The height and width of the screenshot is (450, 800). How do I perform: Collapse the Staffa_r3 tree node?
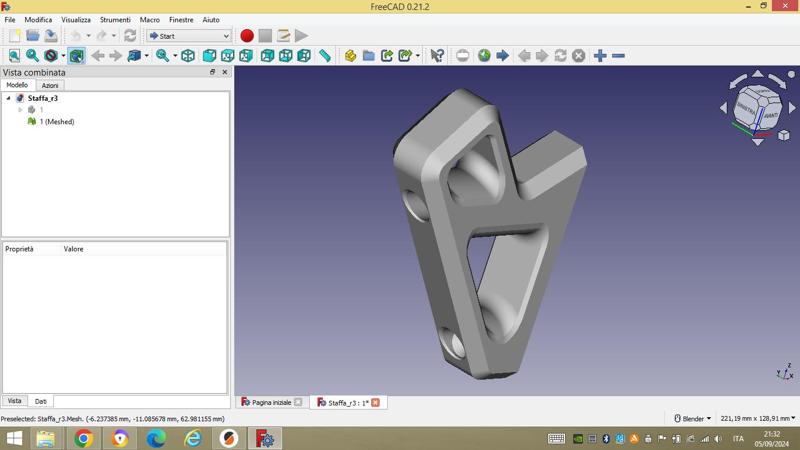[x=8, y=98]
